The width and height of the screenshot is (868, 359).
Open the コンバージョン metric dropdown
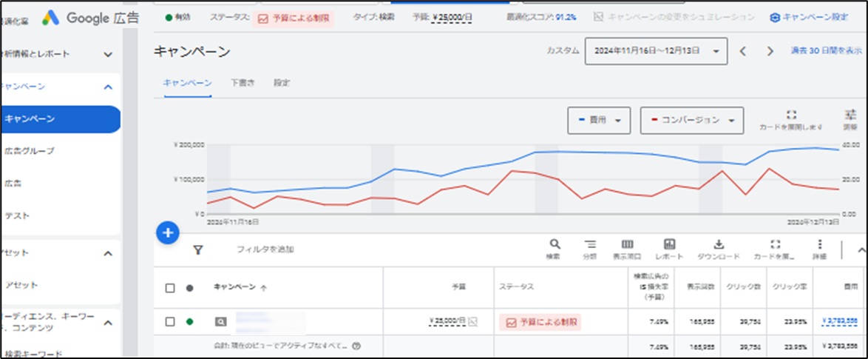coord(691,120)
